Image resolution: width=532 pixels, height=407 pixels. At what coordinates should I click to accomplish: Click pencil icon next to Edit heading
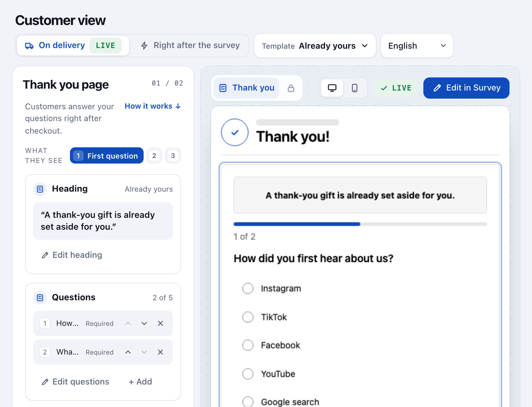tap(45, 255)
